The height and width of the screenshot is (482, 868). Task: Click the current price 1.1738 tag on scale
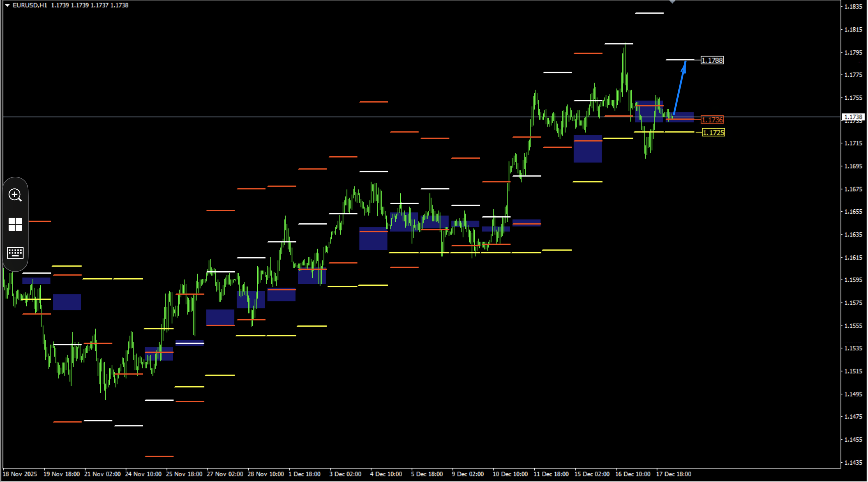pyautogui.click(x=853, y=117)
